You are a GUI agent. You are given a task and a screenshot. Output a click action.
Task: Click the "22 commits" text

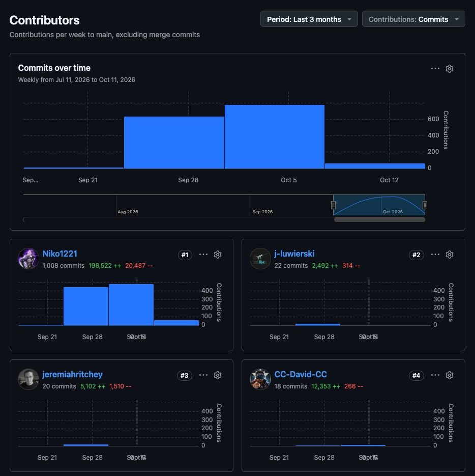coord(291,266)
